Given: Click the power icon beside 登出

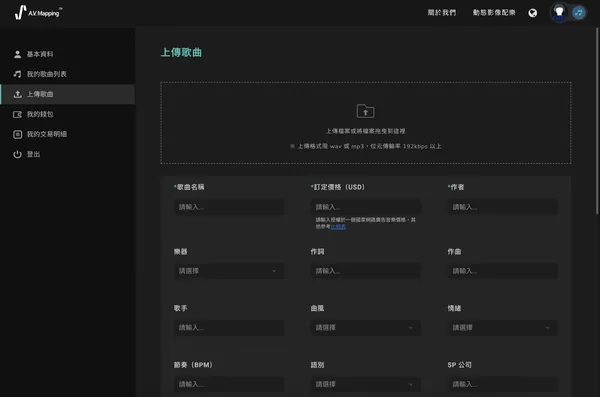Looking at the screenshot, I should (17, 154).
